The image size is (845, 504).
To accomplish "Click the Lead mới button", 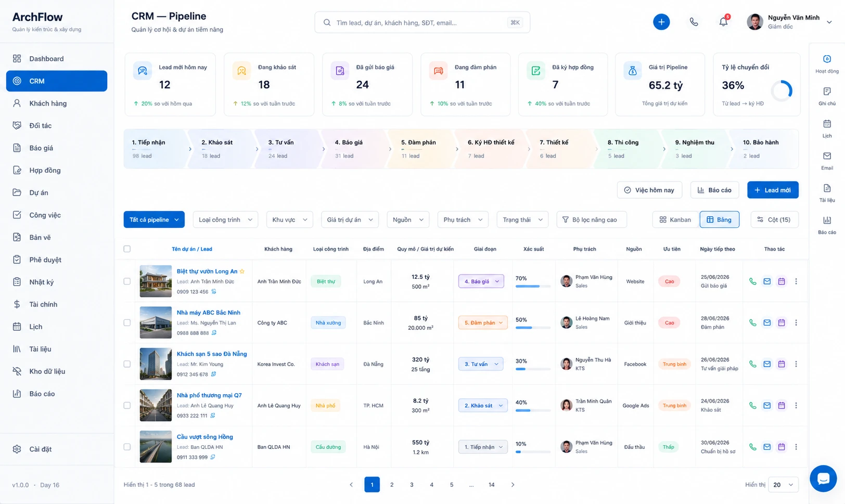I will click(773, 190).
